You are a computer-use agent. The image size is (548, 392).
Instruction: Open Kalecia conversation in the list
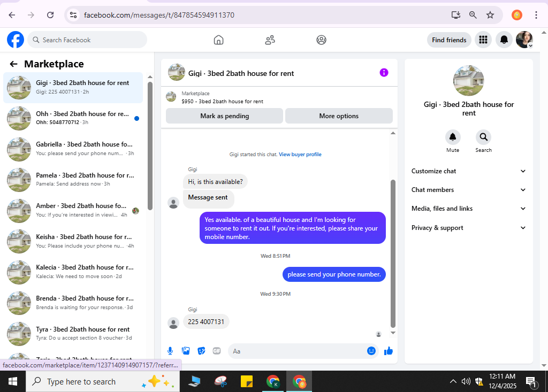[73, 272]
